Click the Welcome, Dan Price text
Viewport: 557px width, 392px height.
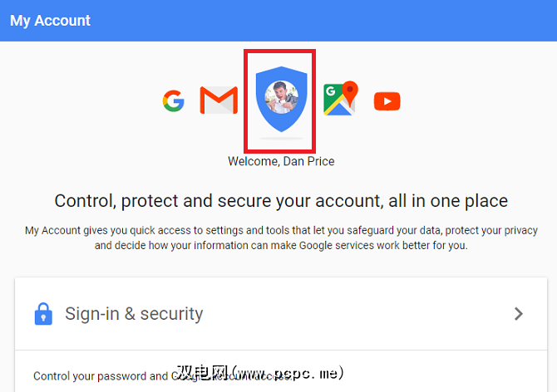click(281, 161)
